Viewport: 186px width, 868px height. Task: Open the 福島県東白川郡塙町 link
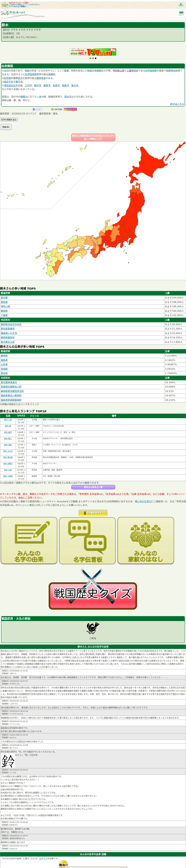(11, 396)
